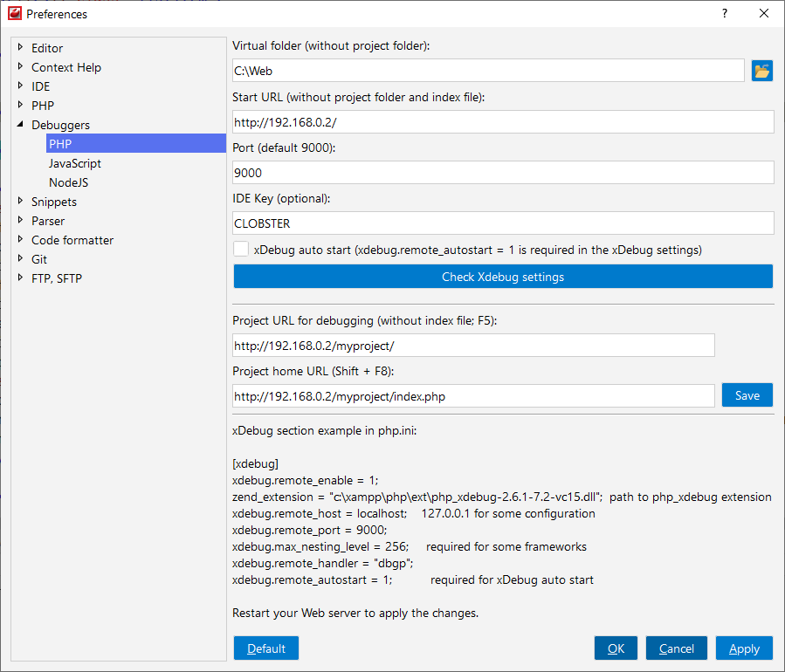This screenshot has height=672, width=785.
Task: Browse for virtual folder with folder icon
Action: [x=762, y=71]
